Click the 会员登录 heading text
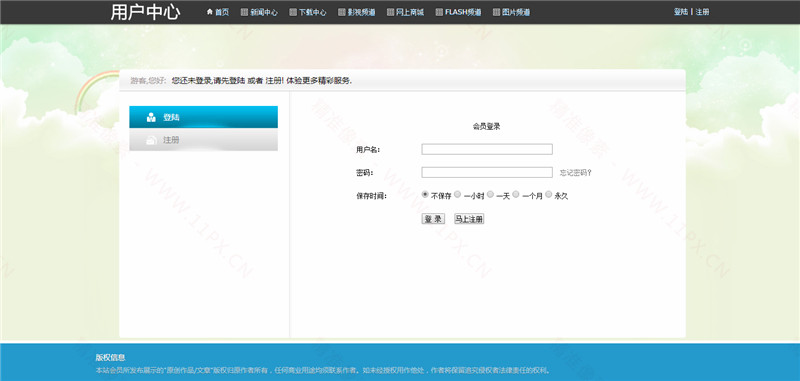The image size is (800, 381). [x=486, y=126]
